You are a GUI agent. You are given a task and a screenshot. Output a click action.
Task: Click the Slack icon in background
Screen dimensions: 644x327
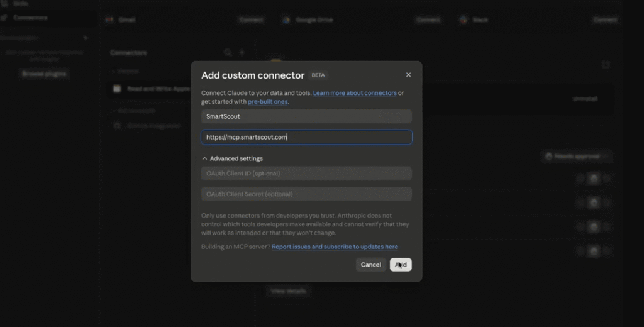click(x=464, y=19)
